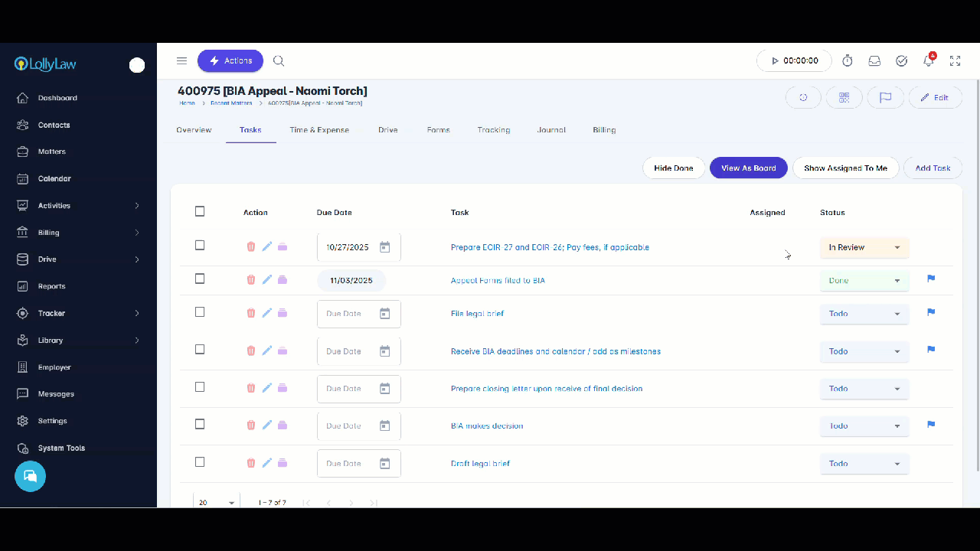
Task: Switch to the Overview tab
Action: click(x=194, y=130)
